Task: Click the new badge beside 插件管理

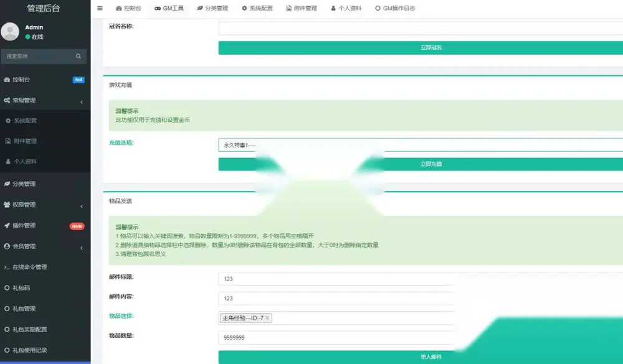Action: click(x=77, y=226)
